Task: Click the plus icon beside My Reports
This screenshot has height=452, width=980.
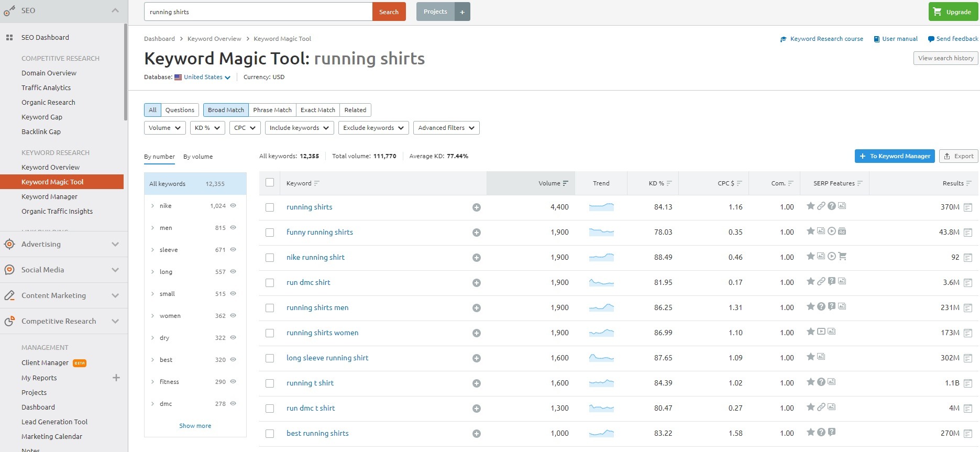Action: click(116, 378)
